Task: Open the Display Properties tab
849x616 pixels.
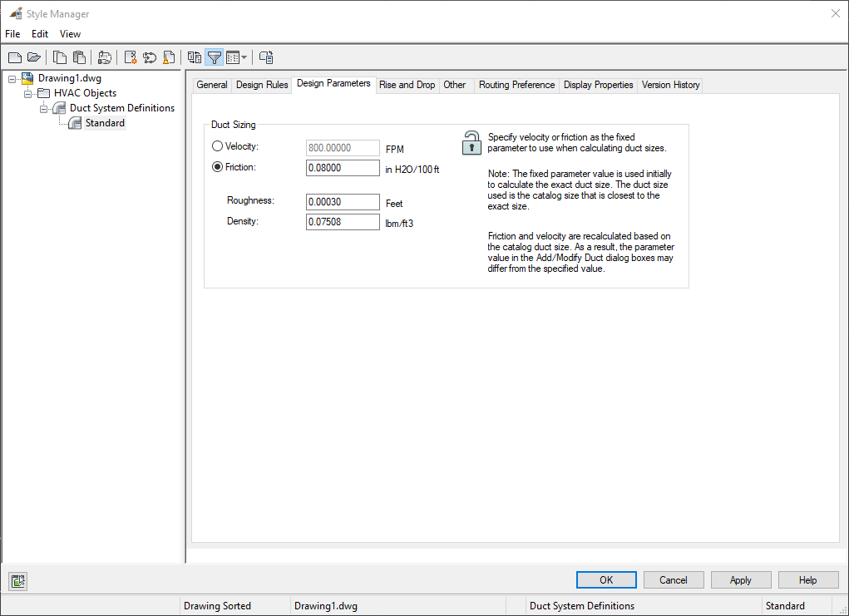Action: (x=599, y=85)
